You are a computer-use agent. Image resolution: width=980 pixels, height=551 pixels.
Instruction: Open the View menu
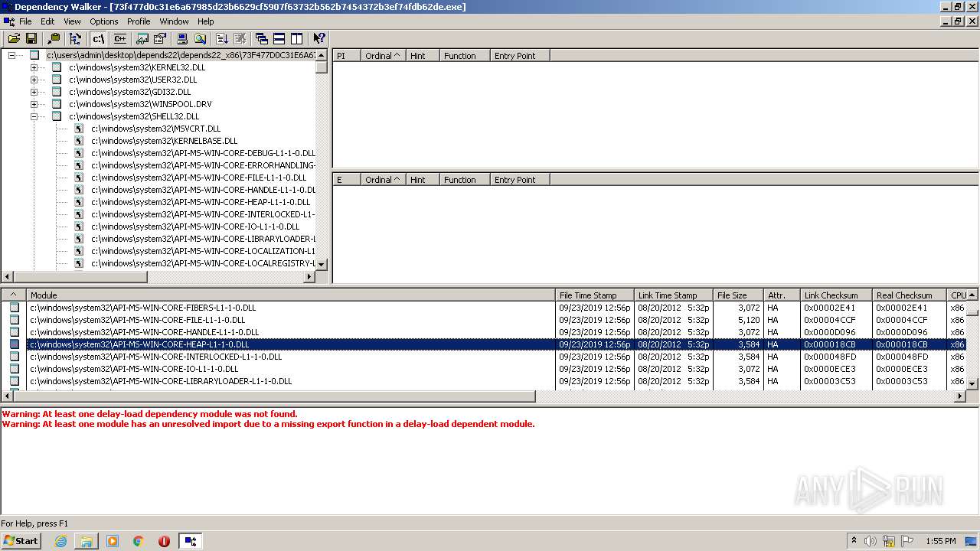72,21
